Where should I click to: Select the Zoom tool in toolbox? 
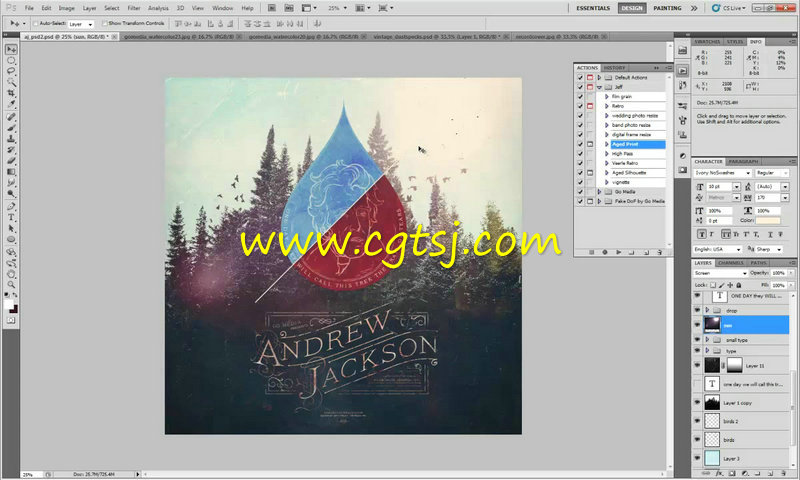point(11,285)
